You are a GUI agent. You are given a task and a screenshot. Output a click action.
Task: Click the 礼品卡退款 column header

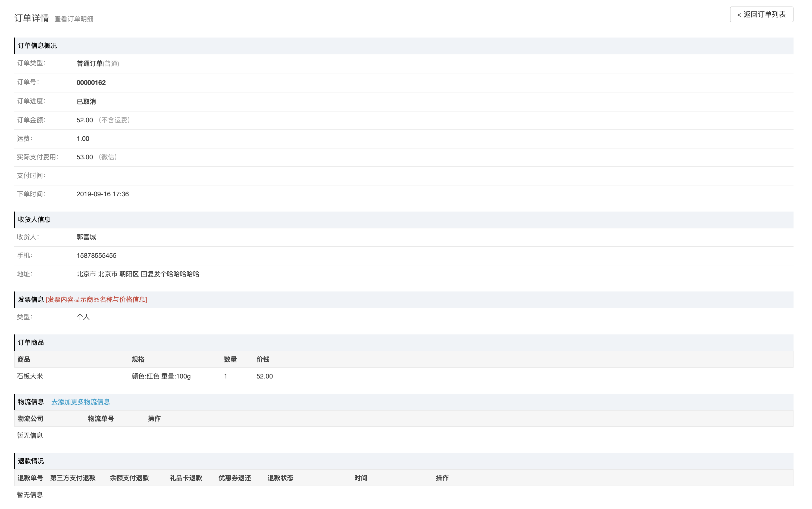click(x=186, y=478)
